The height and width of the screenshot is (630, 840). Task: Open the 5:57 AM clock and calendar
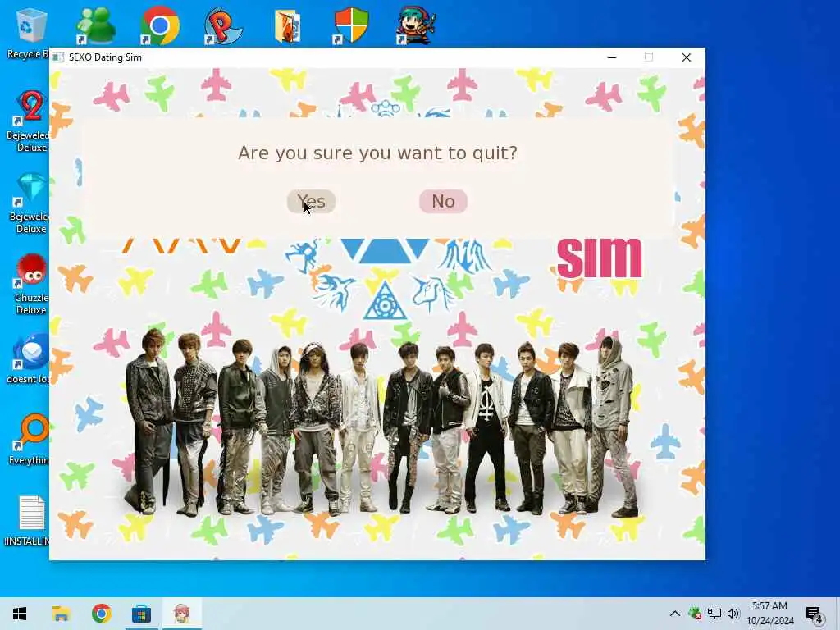769,614
